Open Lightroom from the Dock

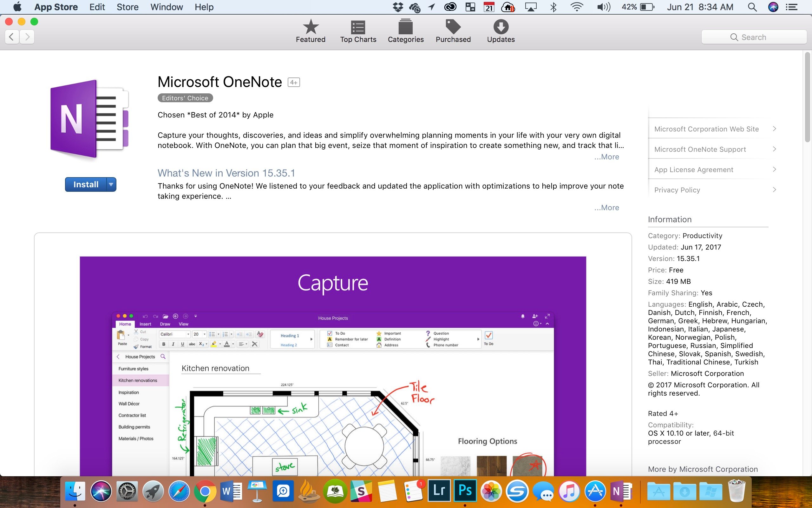(439, 491)
